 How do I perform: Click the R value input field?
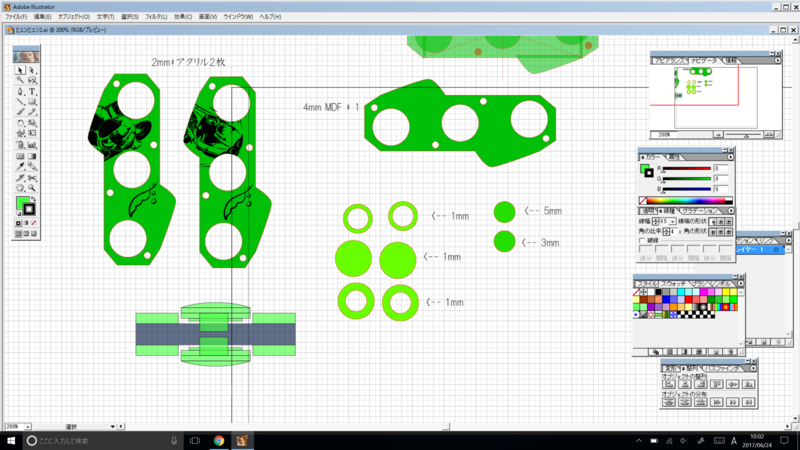click(x=721, y=168)
